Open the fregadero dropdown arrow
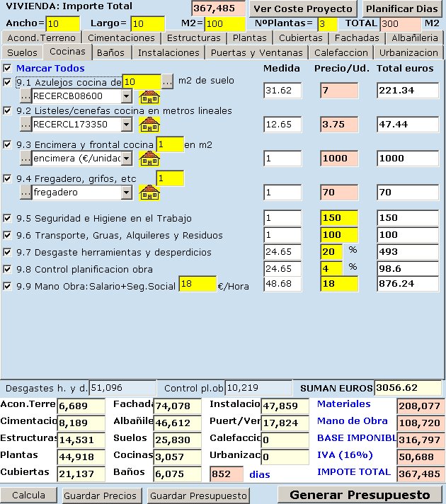Screen dimensions: 446x504 [x=127, y=193]
